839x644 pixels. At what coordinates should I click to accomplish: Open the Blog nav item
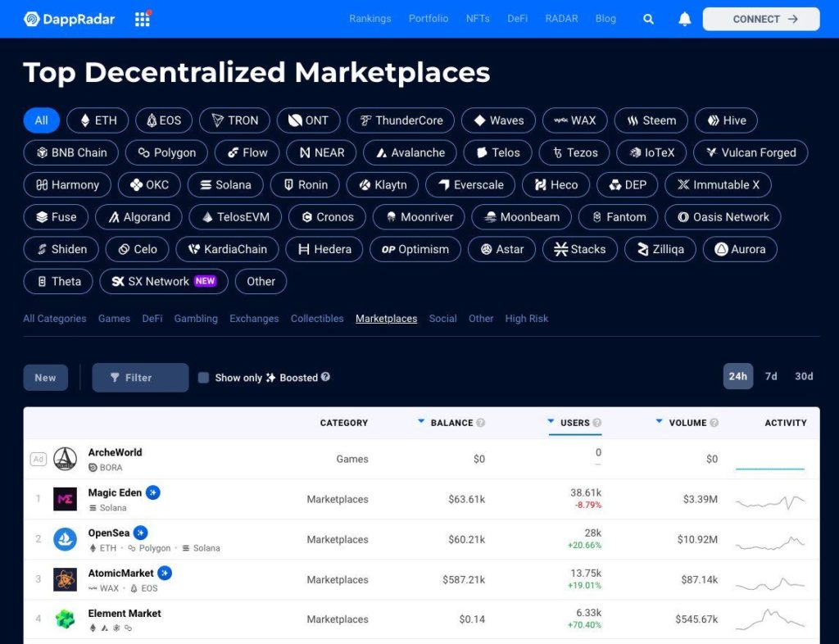point(605,19)
